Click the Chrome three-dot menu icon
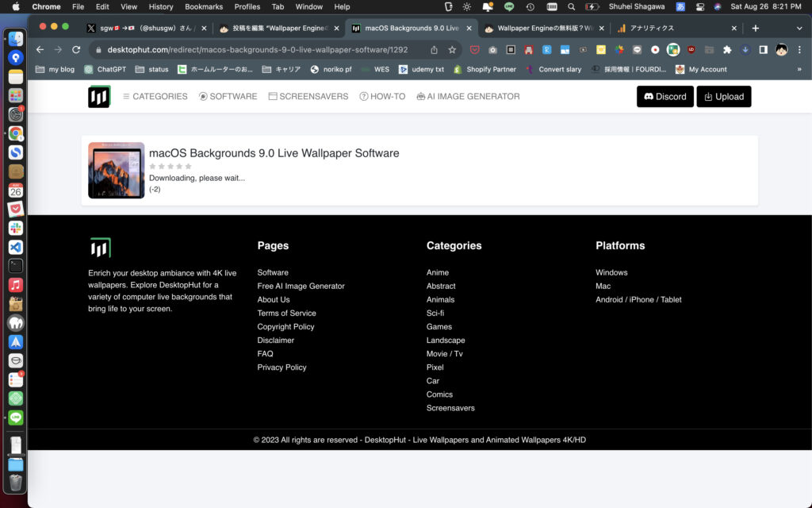This screenshot has width=812, height=508. pyautogui.click(x=799, y=50)
